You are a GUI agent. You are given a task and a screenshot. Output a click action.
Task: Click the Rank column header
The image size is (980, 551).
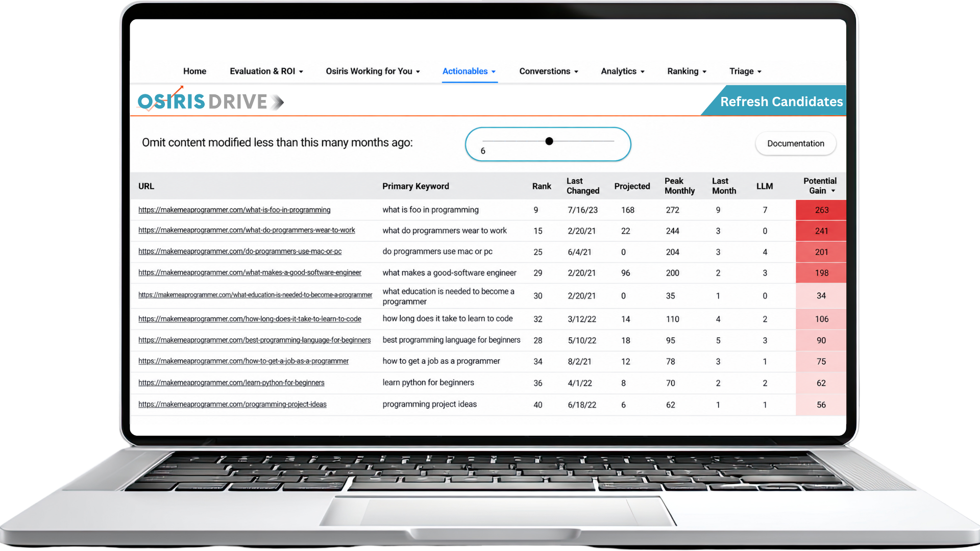(542, 186)
